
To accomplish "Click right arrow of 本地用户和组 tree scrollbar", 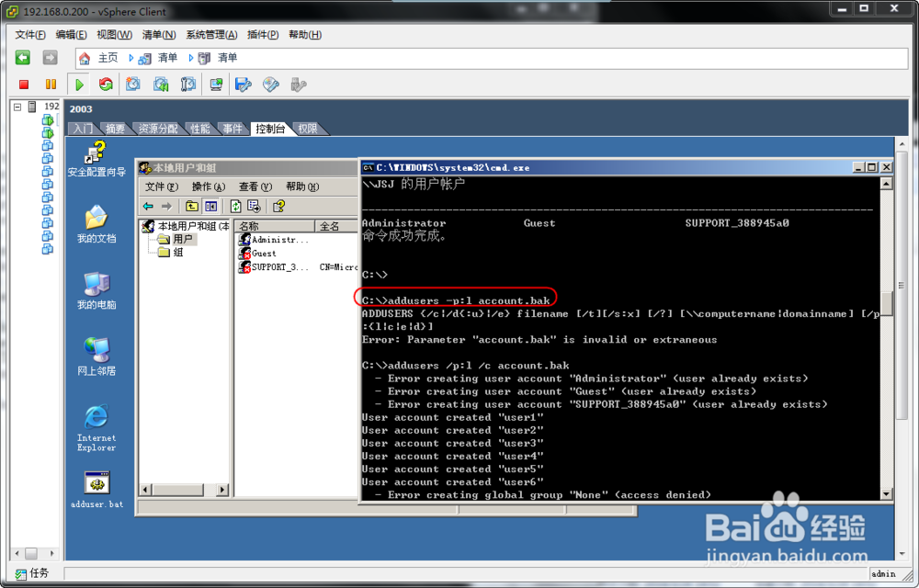I will (x=222, y=490).
